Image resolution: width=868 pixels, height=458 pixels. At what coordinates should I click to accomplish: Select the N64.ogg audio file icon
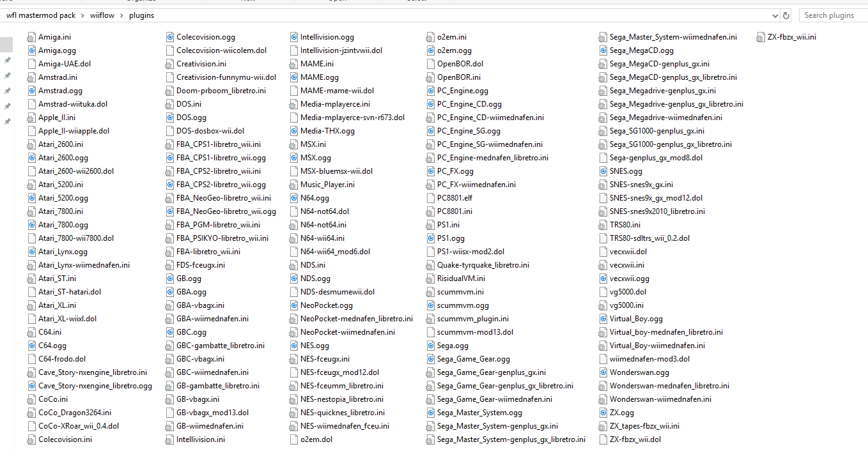[294, 198]
